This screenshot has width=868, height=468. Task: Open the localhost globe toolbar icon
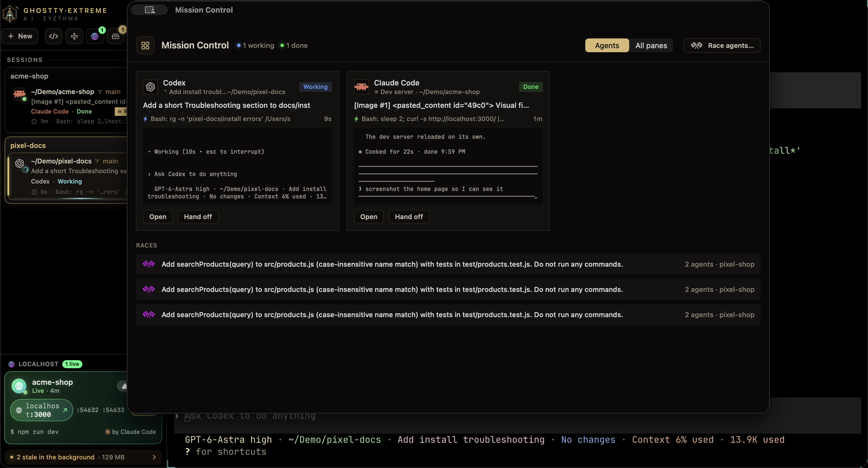coord(95,36)
